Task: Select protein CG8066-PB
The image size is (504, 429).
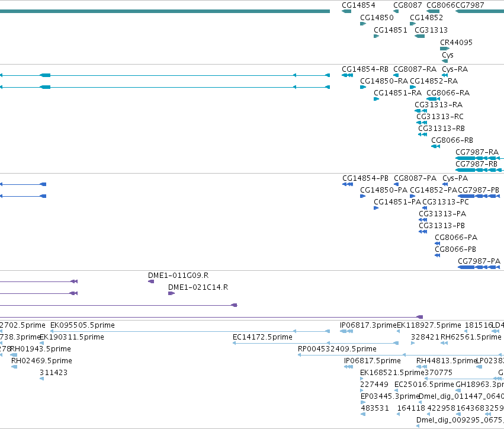Action: (x=455, y=249)
